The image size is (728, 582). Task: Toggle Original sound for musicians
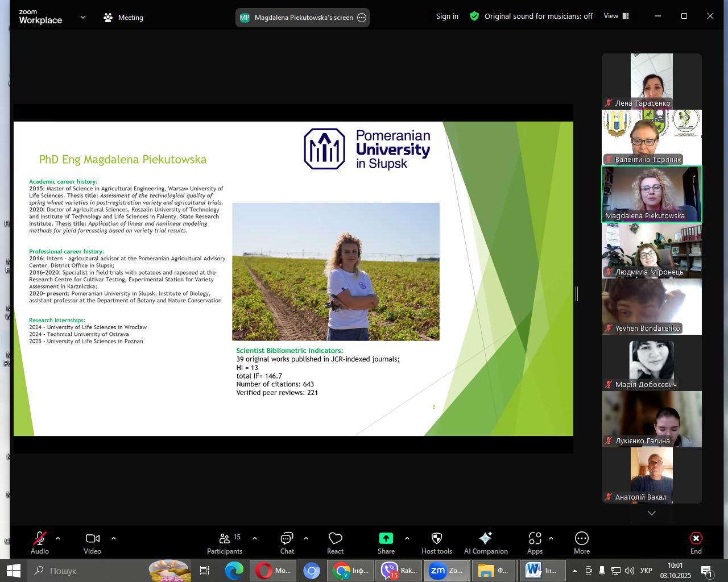[538, 16]
